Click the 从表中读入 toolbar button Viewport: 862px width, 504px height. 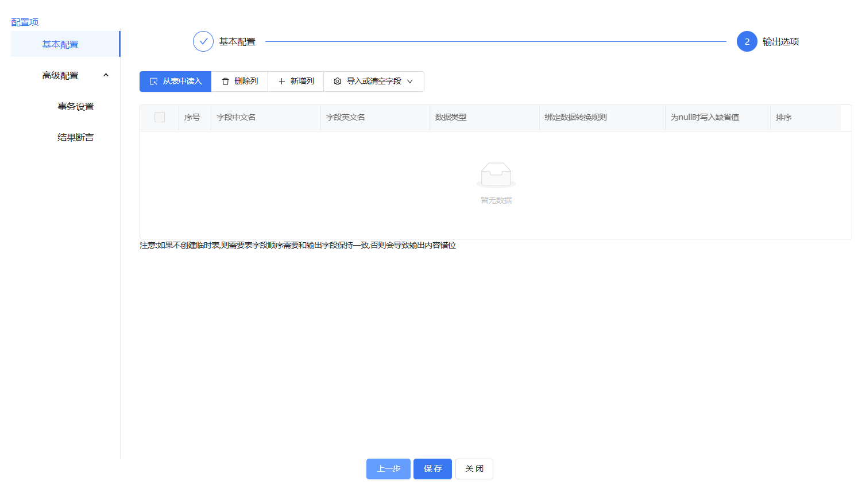point(175,81)
